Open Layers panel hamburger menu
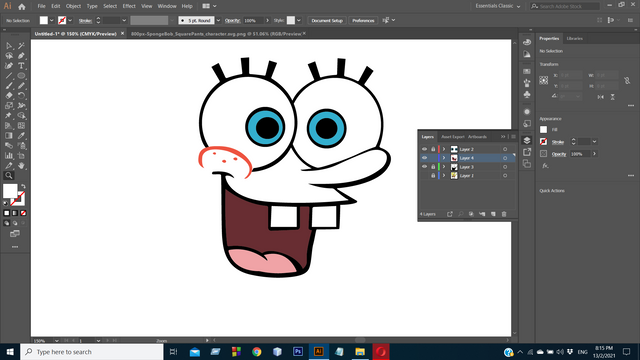 point(513,137)
